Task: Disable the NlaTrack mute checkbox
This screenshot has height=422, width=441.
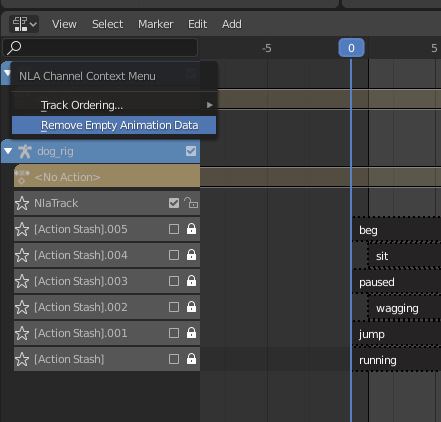Action: coord(174,203)
